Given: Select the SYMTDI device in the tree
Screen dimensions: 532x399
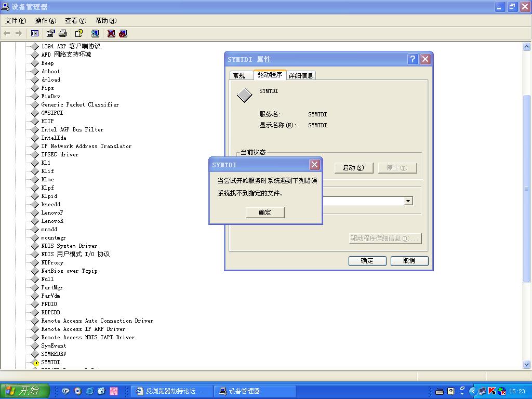Looking at the screenshot, I should click(x=50, y=362).
